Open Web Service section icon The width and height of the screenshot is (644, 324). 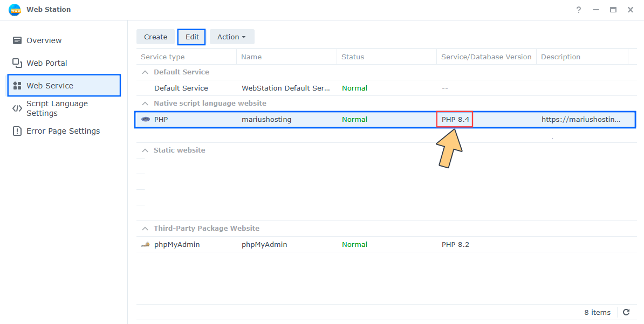pyautogui.click(x=18, y=85)
